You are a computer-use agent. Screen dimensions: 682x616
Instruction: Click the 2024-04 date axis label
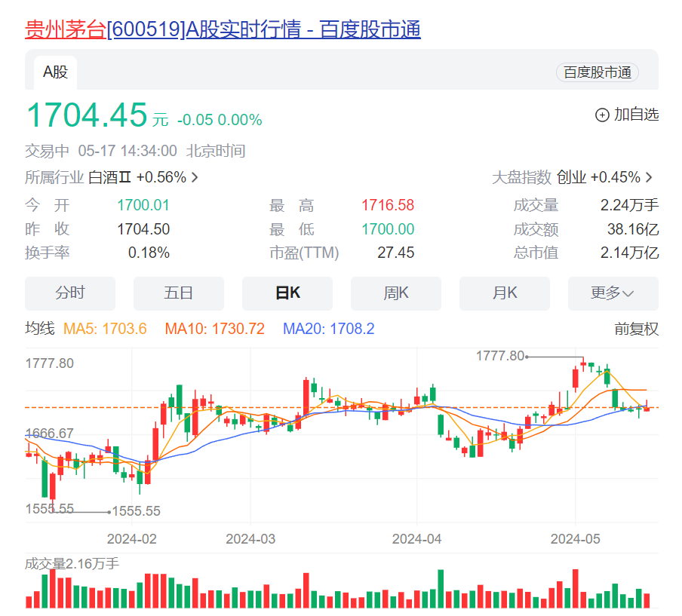click(x=416, y=539)
